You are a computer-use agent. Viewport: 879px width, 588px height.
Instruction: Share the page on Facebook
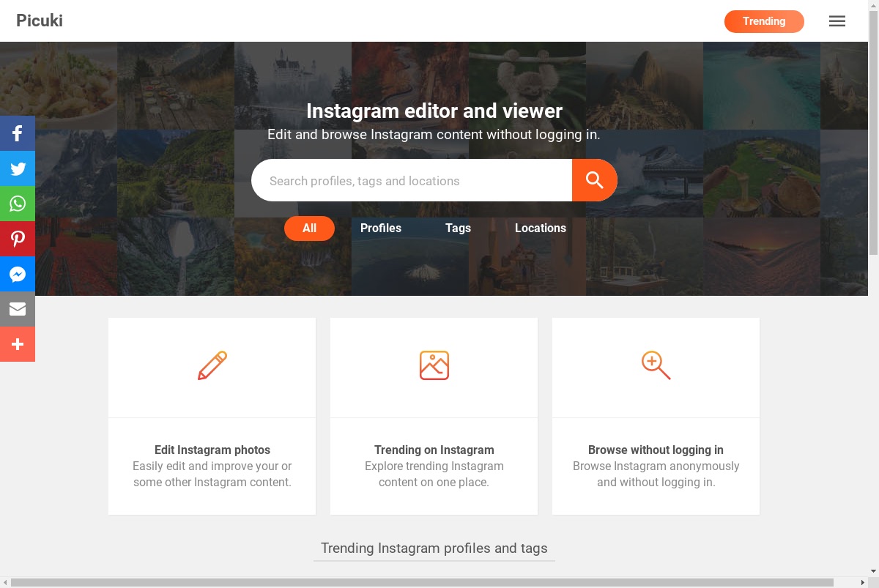18,133
